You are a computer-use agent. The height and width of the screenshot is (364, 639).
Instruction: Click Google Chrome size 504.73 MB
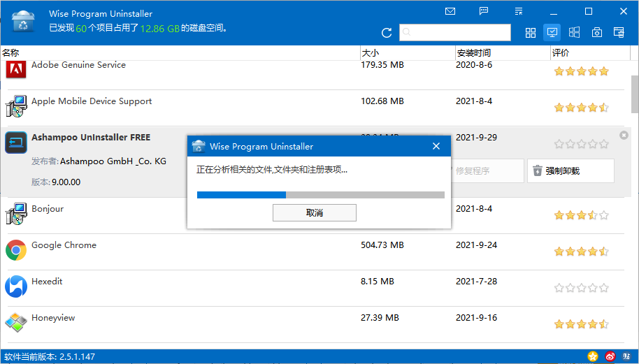coord(382,245)
